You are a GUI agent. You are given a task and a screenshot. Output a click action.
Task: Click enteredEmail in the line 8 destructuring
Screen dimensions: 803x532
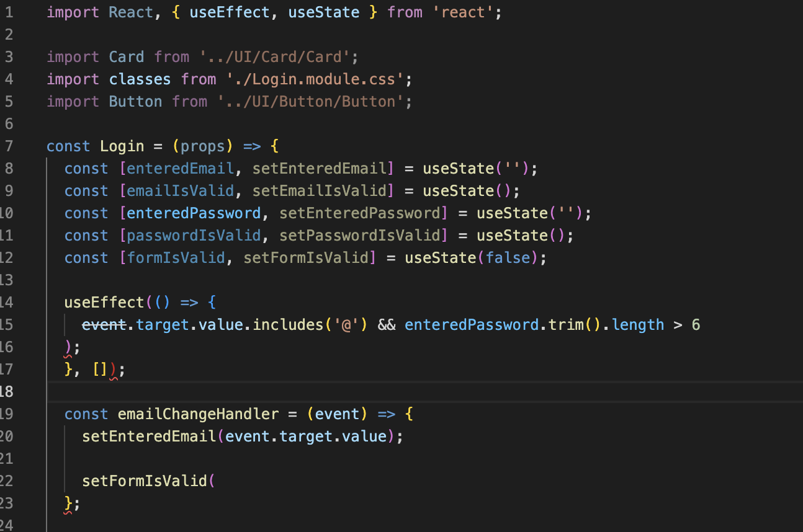coord(181,169)
